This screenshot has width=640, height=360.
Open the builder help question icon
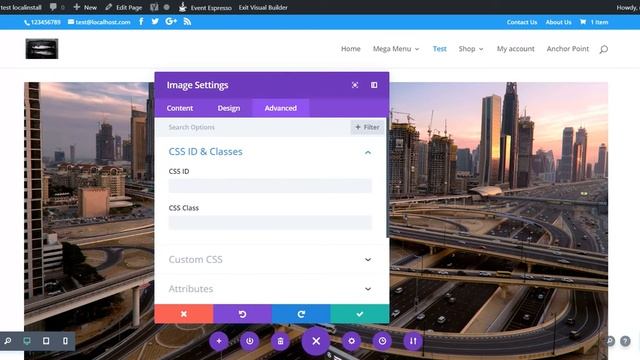tap(625, 341)
